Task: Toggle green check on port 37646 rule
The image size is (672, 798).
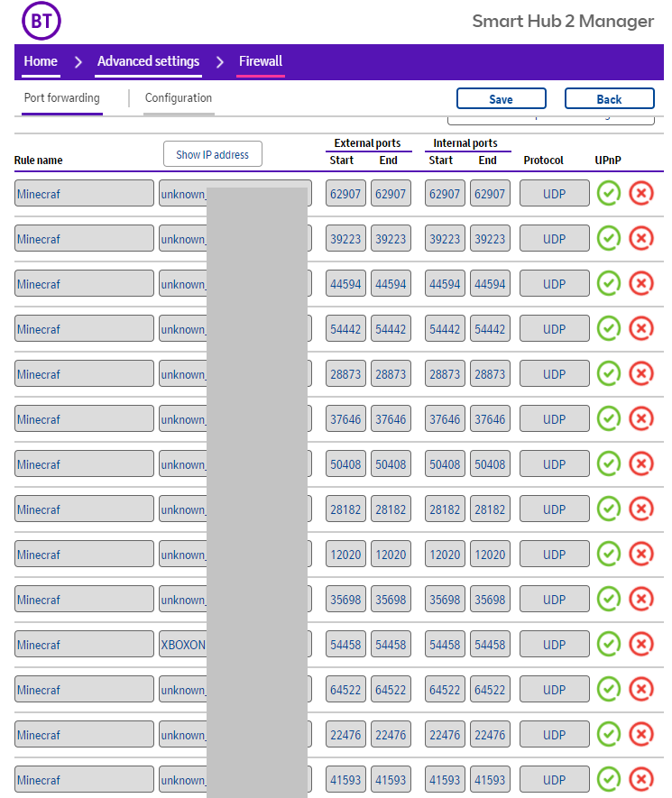Action: (x=609, y=418)
